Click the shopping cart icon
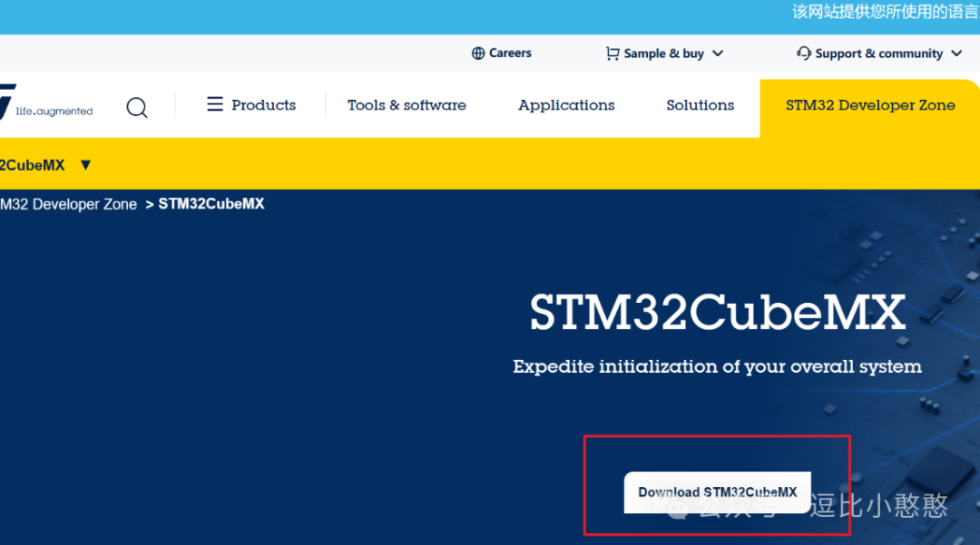The height and width of the screenshot is (545, 980). coord(612,54)
